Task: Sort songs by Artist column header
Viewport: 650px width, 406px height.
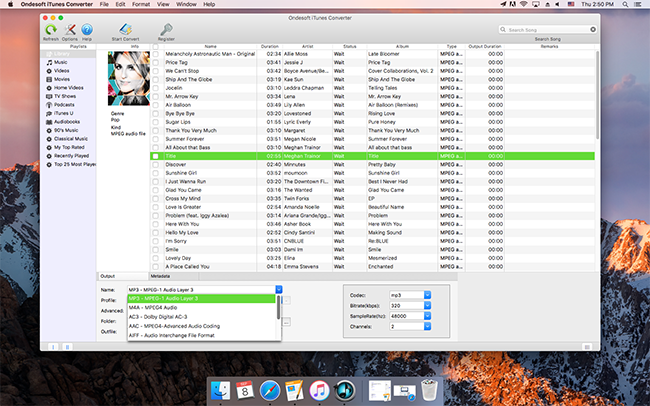Action: [x=307, y=46]
